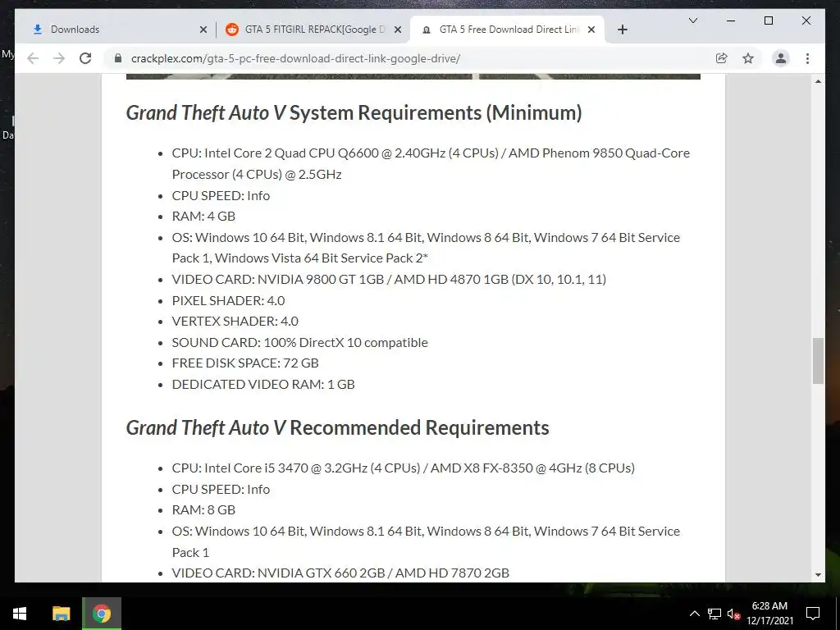
Task: Click recommended 'CPU SPEED: Info' text
Action: 221,489
